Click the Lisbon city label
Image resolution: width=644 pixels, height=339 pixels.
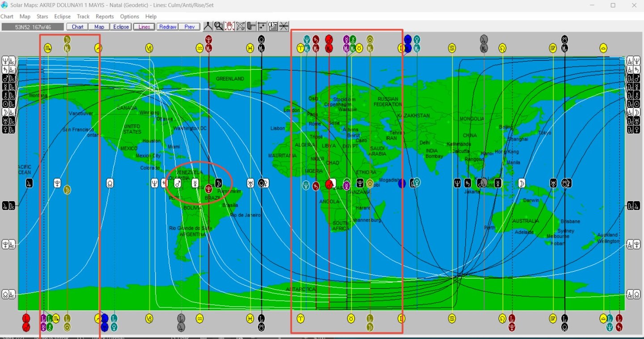pyautogui.click(x=278, y=128)
